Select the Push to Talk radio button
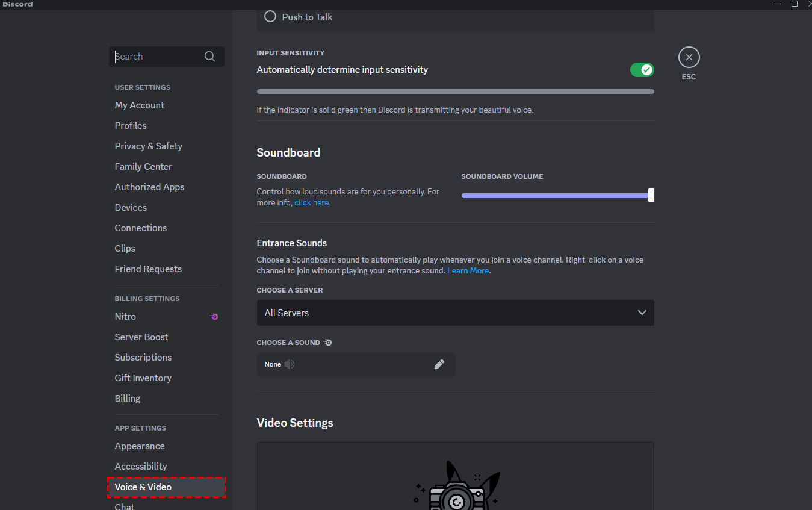 click(270, 16)
